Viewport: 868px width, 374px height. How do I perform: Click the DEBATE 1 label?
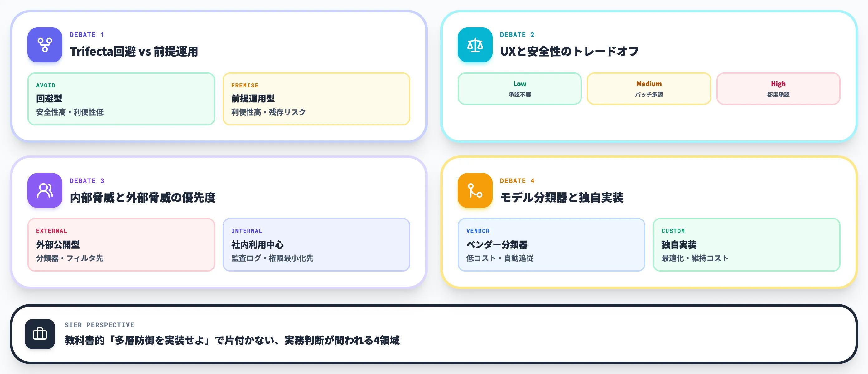[87, 35]
